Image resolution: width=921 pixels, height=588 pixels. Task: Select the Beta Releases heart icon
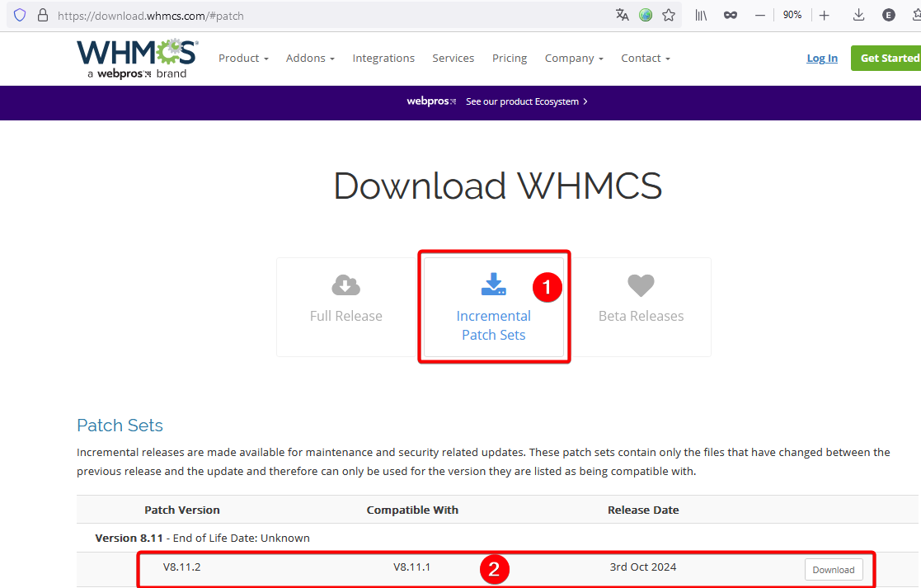click(641, 285)
